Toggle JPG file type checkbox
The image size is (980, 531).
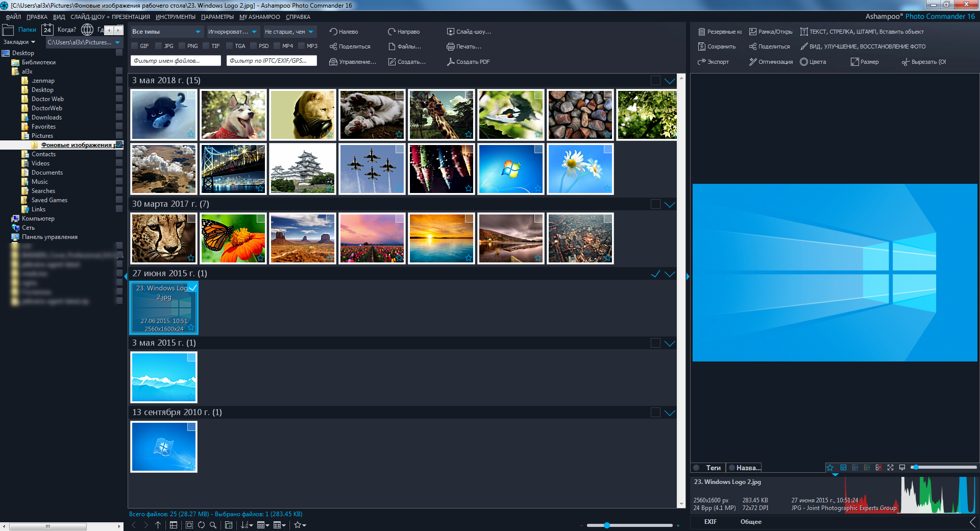point(159,46)
